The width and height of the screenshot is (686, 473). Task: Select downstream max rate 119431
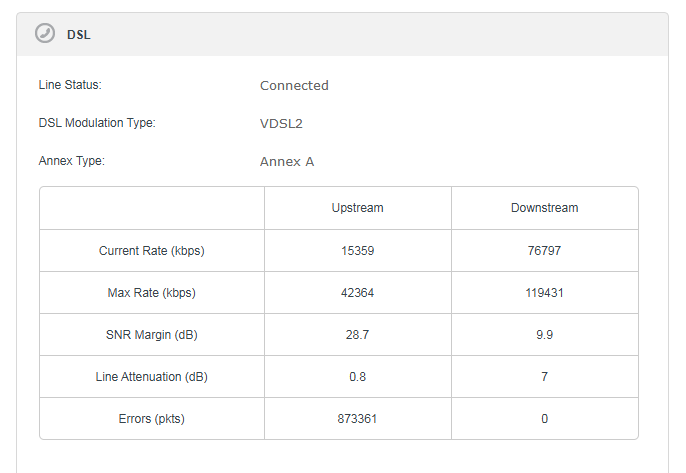pos(544,293)
